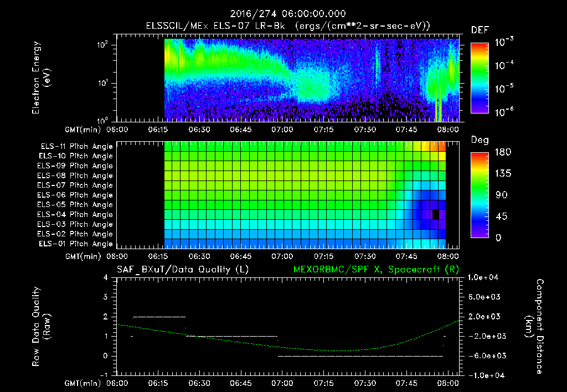Select the ELS-09 Pitch Angle row label
Image resolution: width=567 pixels, height=392 pixels.
point(75,166)
